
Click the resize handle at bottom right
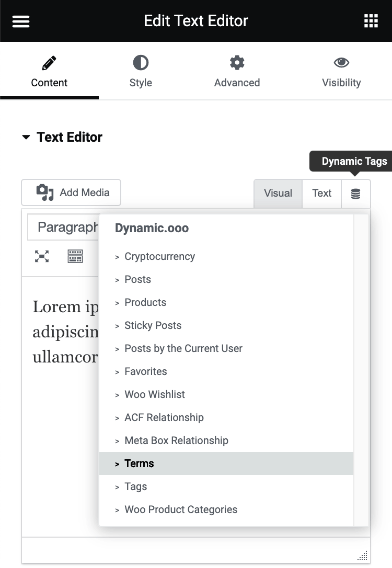click(363, 555)
